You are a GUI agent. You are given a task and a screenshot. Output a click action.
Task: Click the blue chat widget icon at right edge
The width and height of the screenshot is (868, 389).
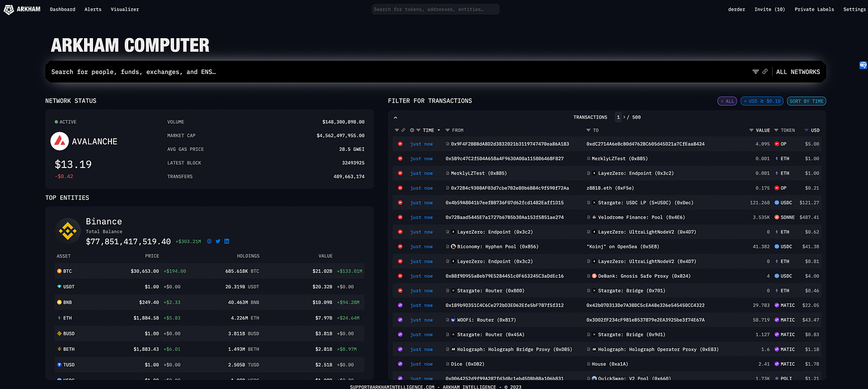tap(863, 65)
